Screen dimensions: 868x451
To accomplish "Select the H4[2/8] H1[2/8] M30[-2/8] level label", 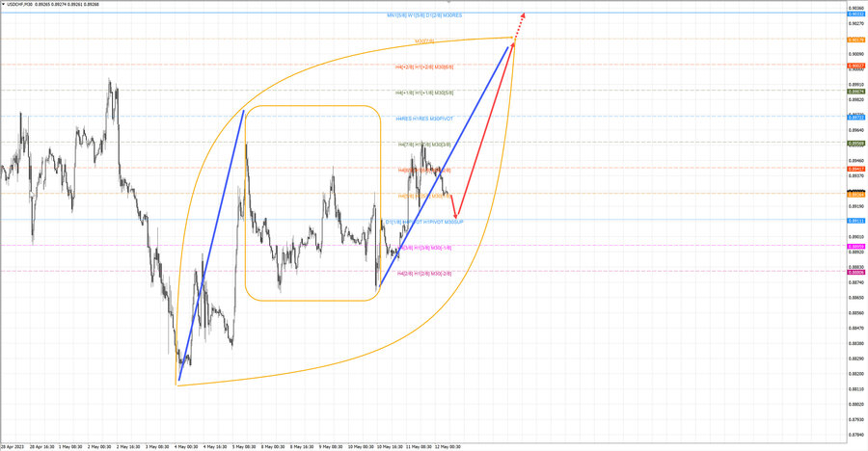I will [x=424, y=274].
